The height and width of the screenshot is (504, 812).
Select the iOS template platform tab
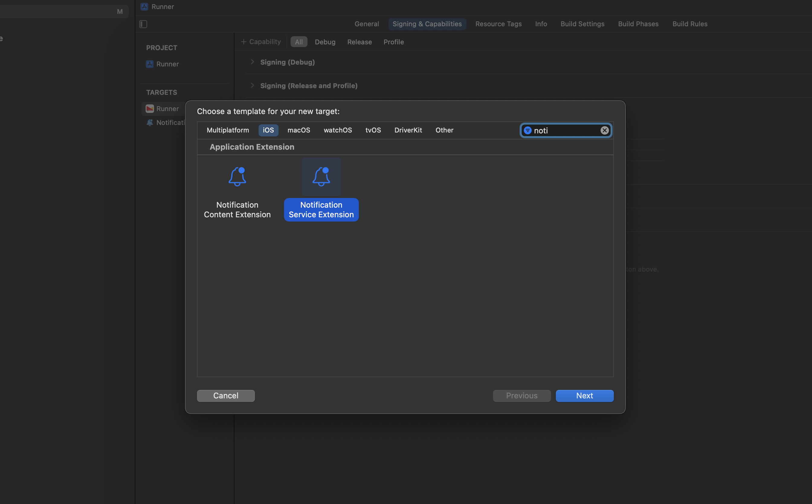click(268, 130)
